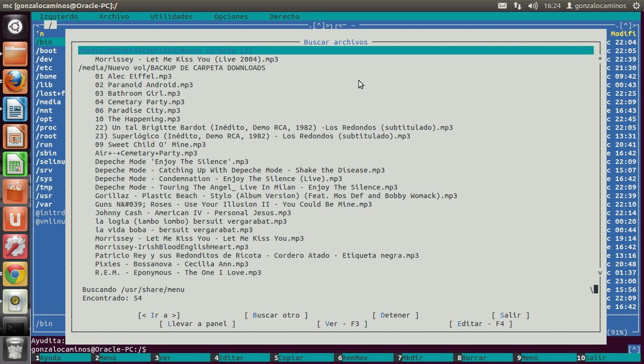The width and height of the screenshot is (644, 364).
Task: Select 'la vida boba - bersuit vergarabat.mp3'
Action: [174, 230]
